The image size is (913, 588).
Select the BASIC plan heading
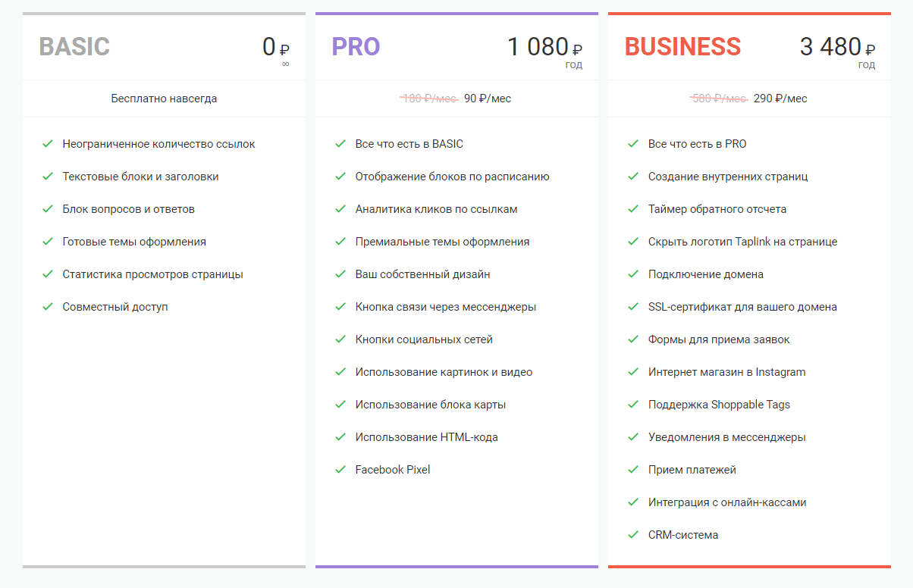pyautogui.click(x=74, y=47)
